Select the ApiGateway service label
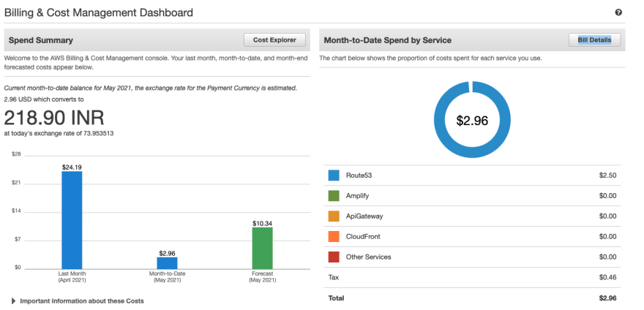Screen dimensions: 644x310 [364, 216]
